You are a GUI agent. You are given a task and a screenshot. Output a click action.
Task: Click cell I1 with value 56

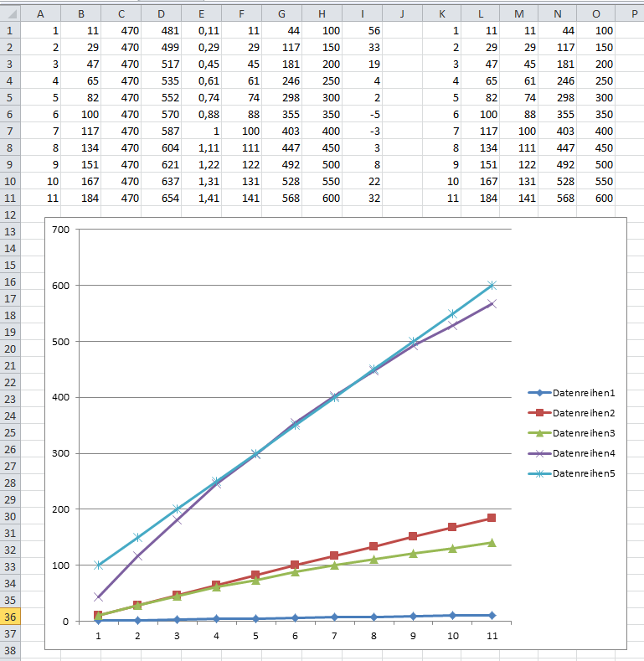tap(363, 30)
